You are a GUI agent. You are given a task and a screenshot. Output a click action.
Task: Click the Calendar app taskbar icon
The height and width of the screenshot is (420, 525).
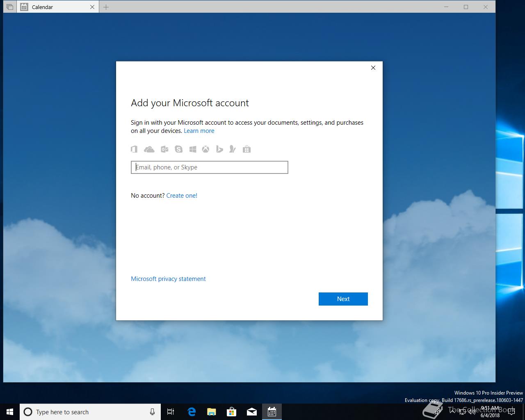coord(272,412)
